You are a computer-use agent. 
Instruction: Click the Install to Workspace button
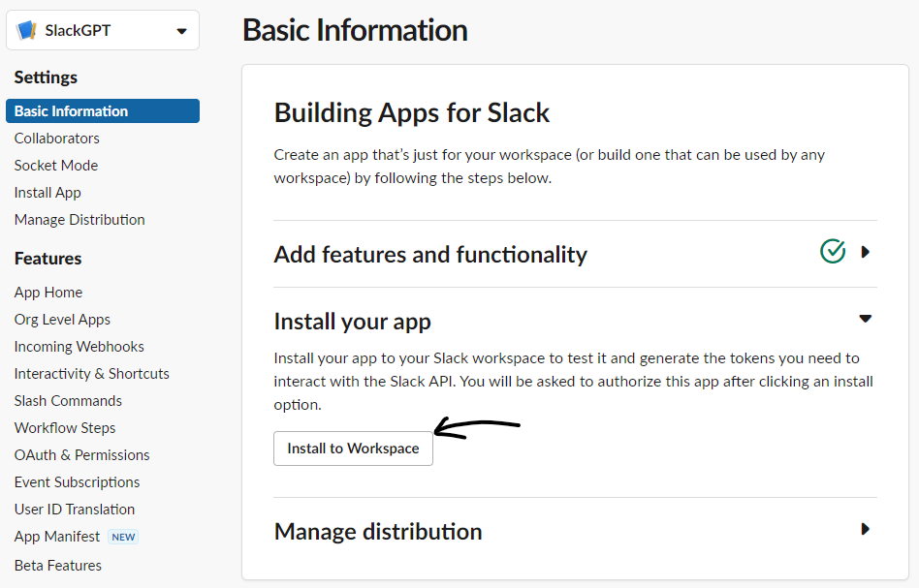[353, 449]
